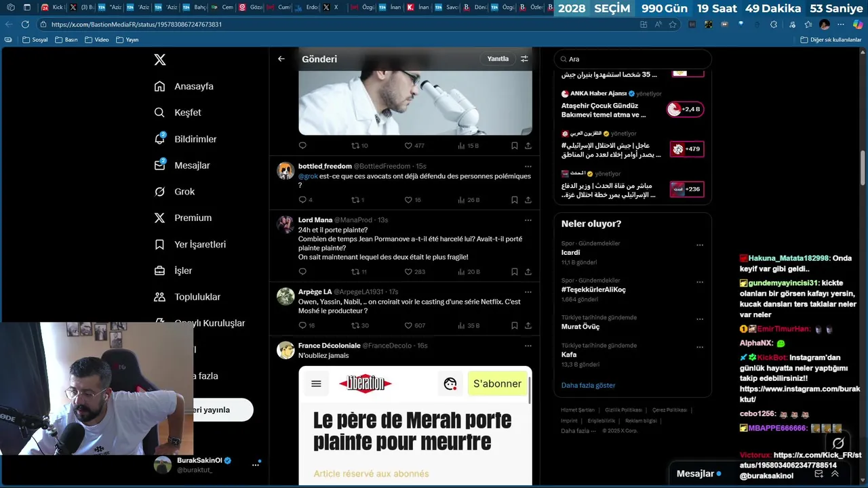Open the Basın bookmarks folder

(x=66, y=40)
